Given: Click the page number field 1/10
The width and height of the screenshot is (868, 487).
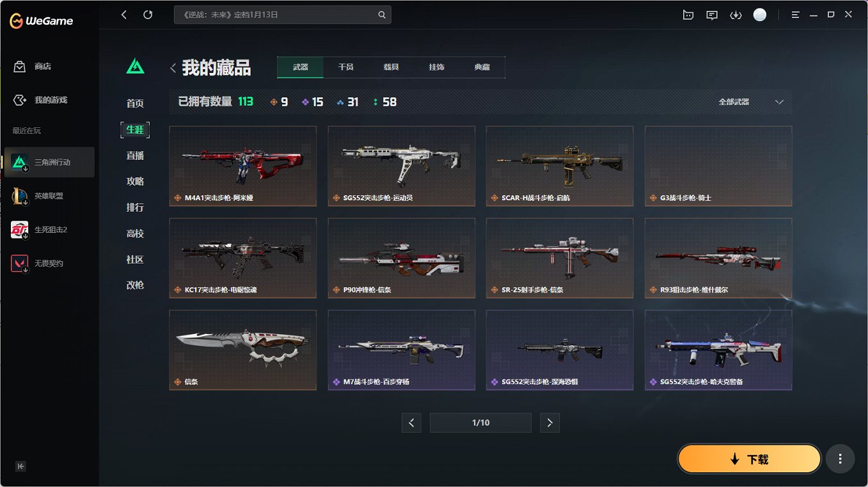Looking at the screenshot, I should point(480,422).
